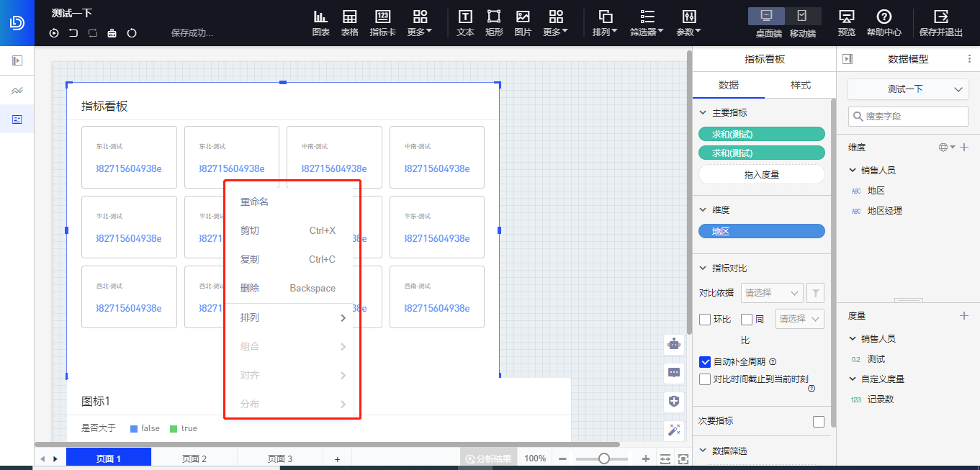Switch to 移动端 mobile view

click(x=802, y=17)
